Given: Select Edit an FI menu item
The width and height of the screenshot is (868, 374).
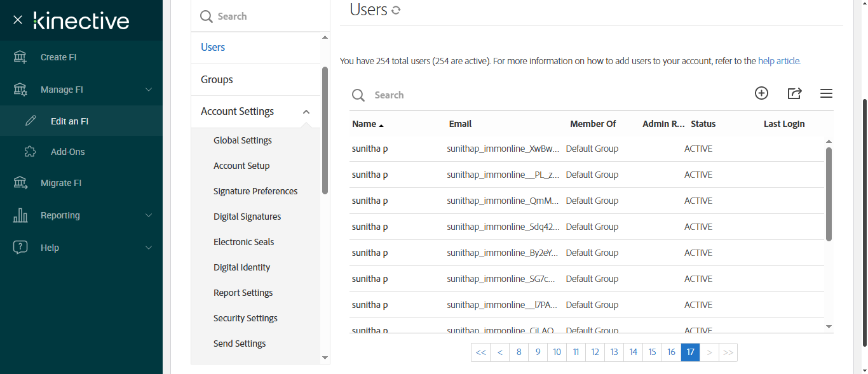Looking at the screenshot, I should click(69, 121).
